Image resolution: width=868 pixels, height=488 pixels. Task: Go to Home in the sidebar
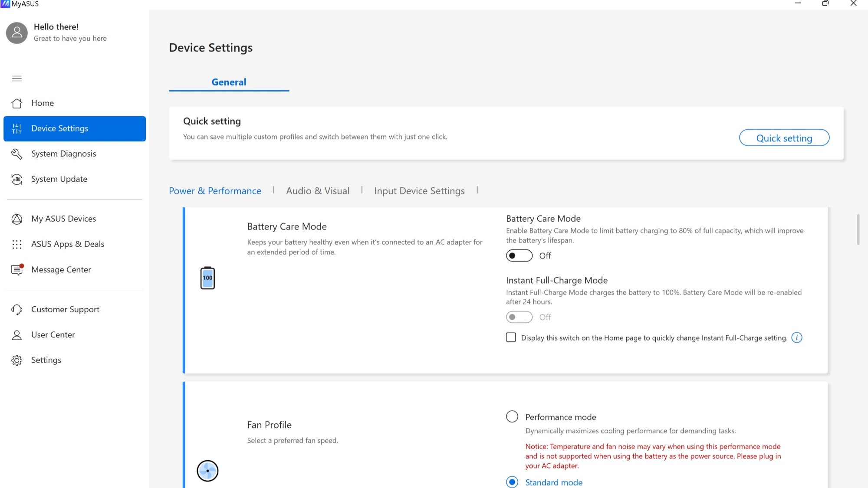point(75,103)
